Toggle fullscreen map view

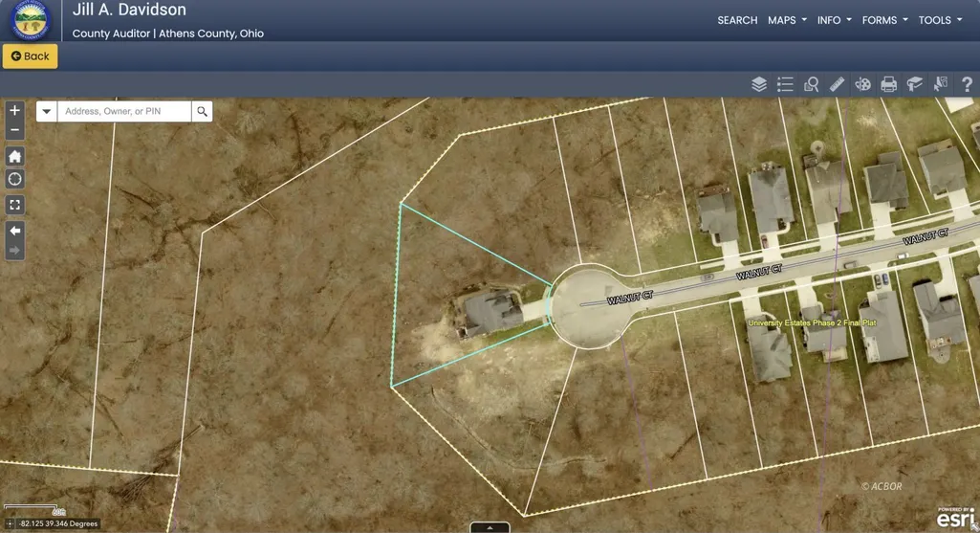pos(14,205)
